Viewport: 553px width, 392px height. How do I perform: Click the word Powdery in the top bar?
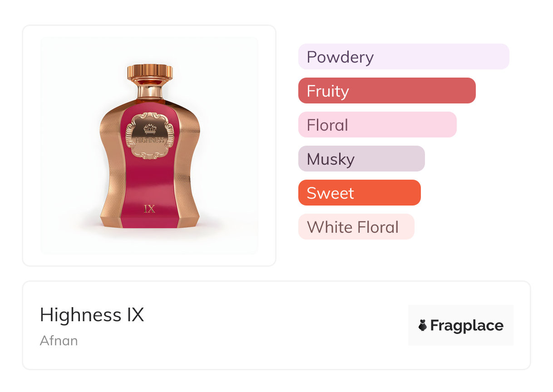click(x=340, y=57)
